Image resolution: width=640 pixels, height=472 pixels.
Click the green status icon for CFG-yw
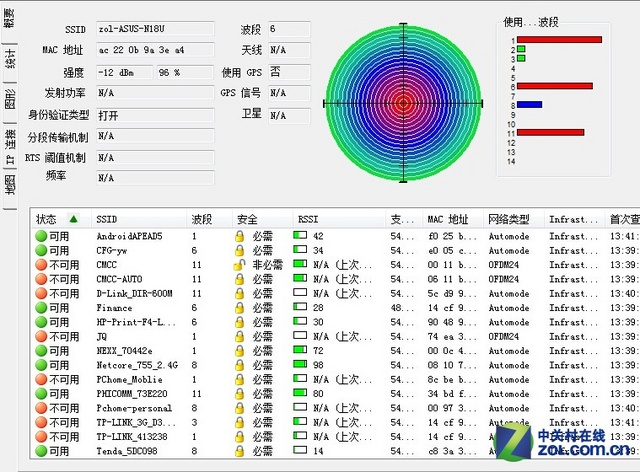tap(41, 250)
